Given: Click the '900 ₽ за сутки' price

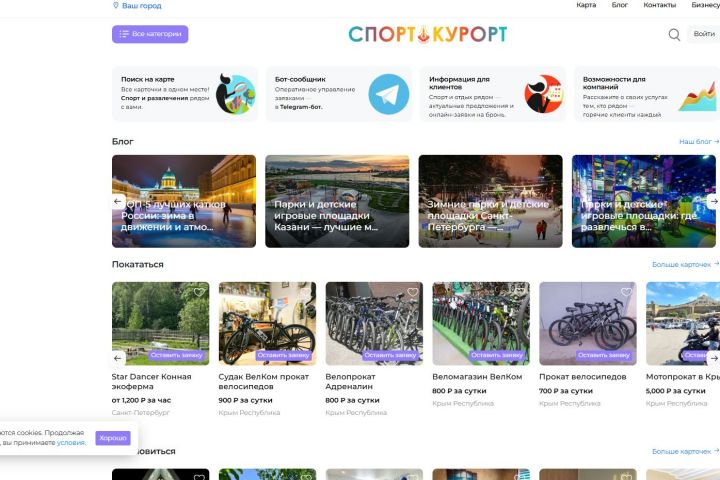Looking at the screenshot, I should (246, 400).
